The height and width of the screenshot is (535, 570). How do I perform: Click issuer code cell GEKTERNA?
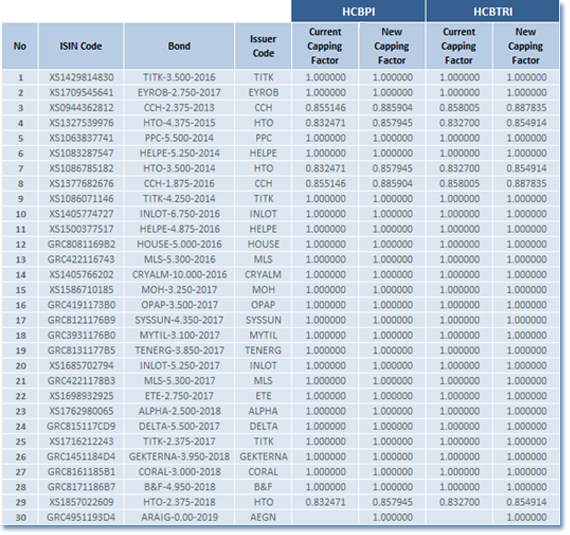pyautogui.click(x=263, y=456)
